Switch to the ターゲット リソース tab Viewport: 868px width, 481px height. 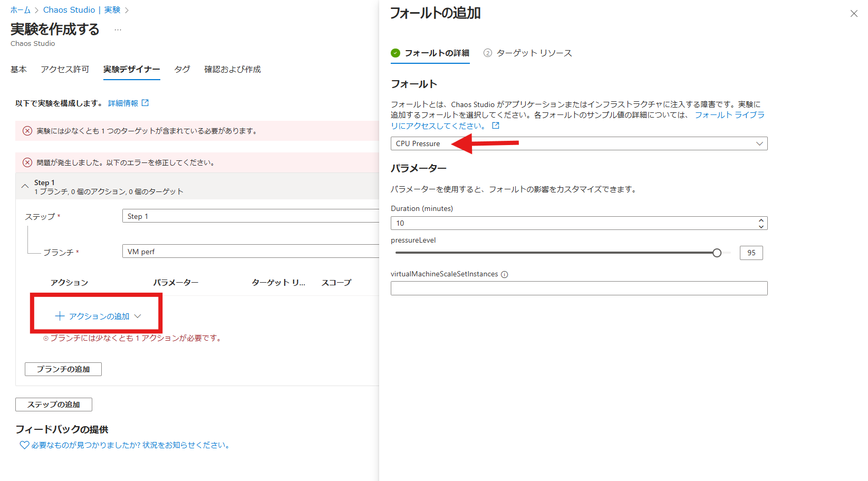click(x=534, y=53)
